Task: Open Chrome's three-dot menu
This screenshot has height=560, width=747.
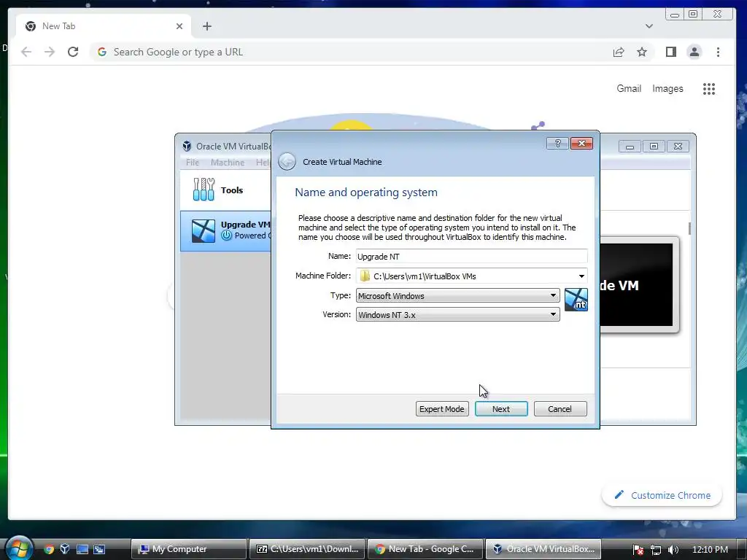Action: click(x=718, y=52)
